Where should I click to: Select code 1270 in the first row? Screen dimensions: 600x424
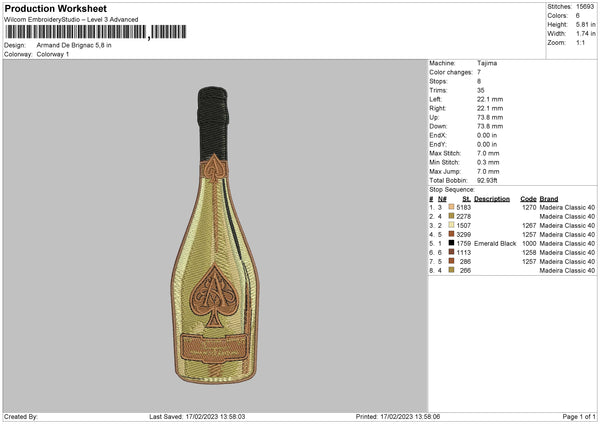(529, 207)
